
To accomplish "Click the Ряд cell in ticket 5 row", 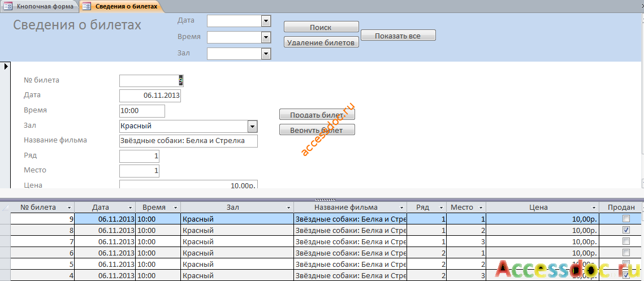I will click(427, 264).
